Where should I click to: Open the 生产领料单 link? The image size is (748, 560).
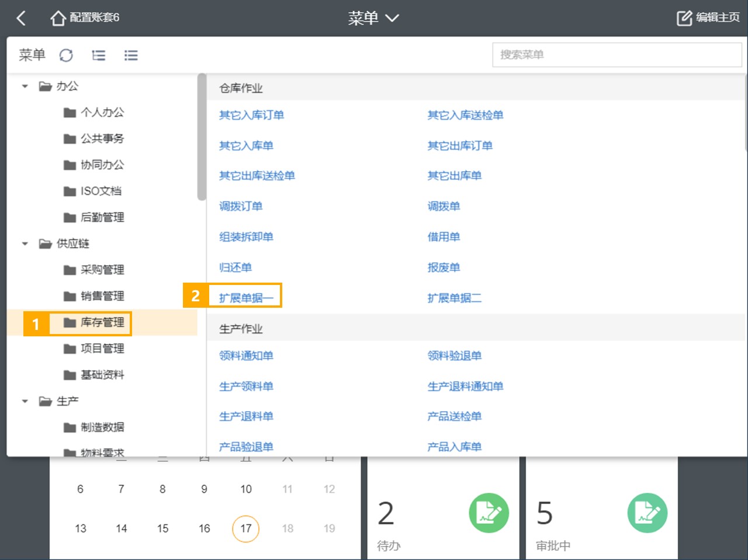[x=246, y=386]
